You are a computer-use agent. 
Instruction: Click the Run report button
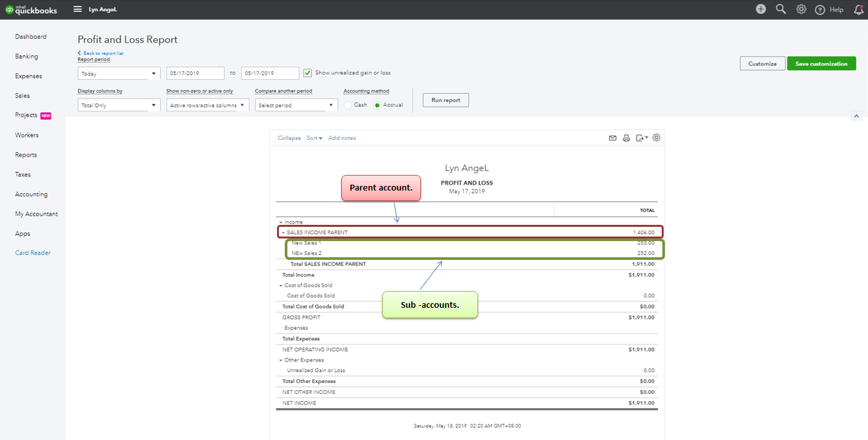(x=446, y=100)
